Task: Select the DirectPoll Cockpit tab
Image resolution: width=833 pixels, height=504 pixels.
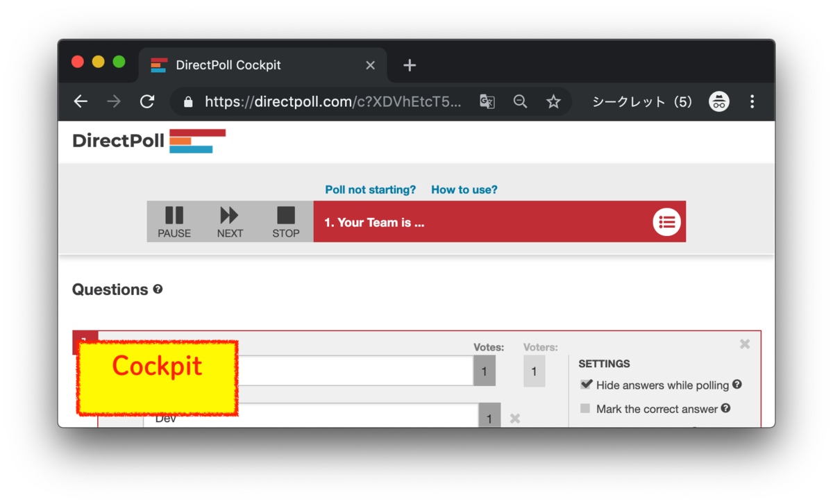Action: click(262, 65)
